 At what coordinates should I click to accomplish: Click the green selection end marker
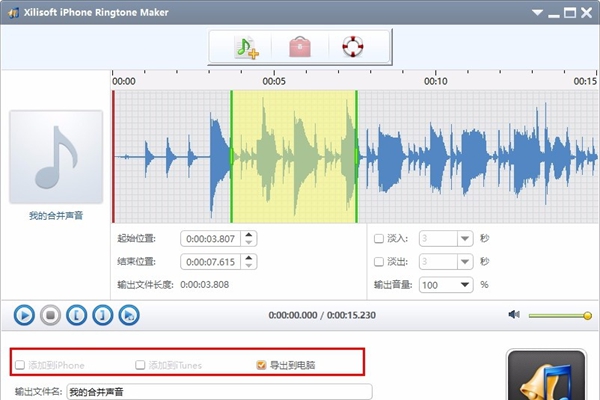coord(357,156)
